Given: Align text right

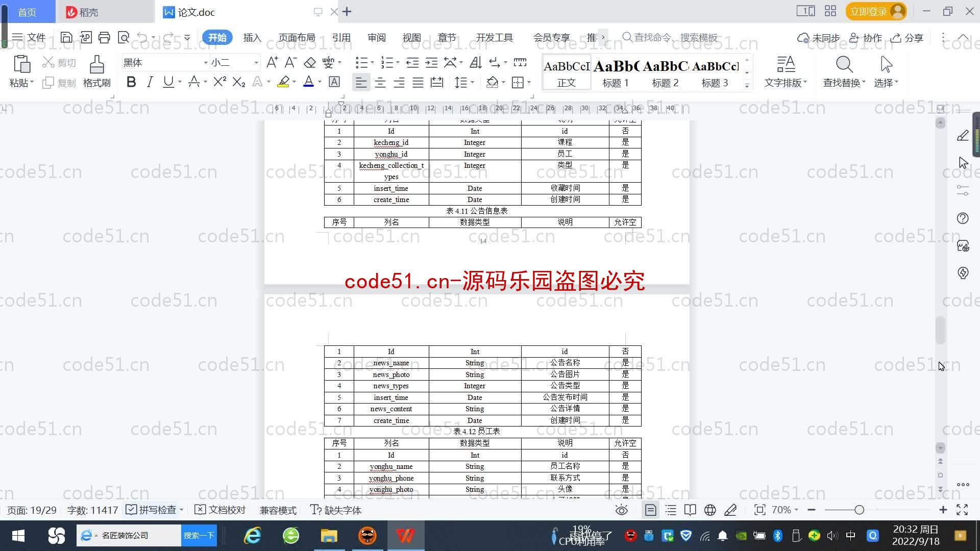Looking at the screenshot, I should [x=399, y=82].
